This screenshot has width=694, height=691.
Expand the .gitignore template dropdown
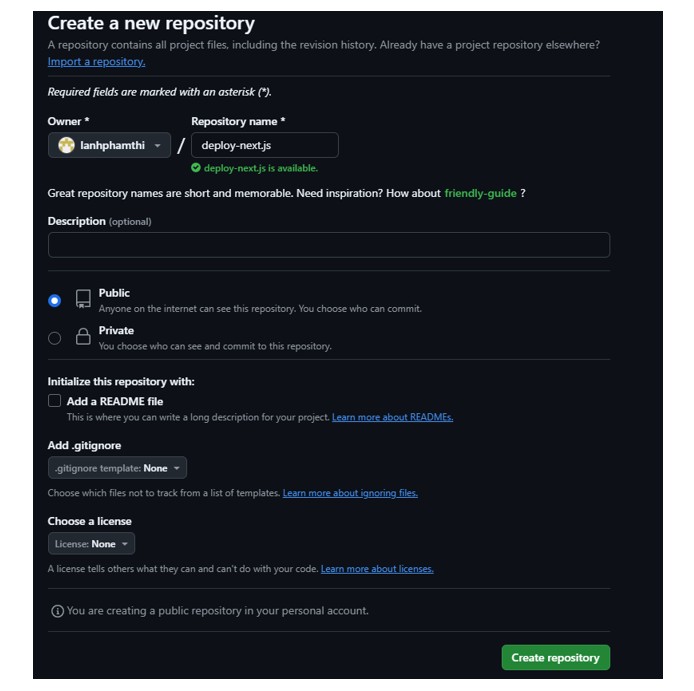(117, 468)
